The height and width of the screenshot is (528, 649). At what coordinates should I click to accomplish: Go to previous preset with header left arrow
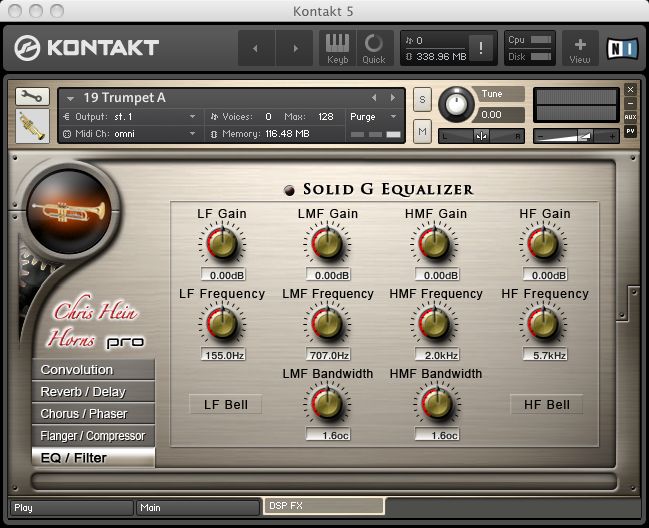256,48
